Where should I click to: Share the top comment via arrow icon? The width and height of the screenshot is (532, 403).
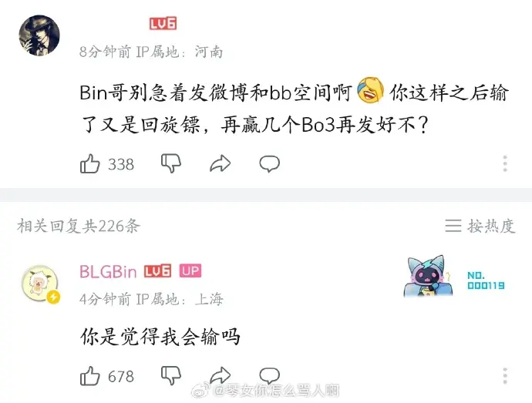pyautogui.click(x=221, y=164)
